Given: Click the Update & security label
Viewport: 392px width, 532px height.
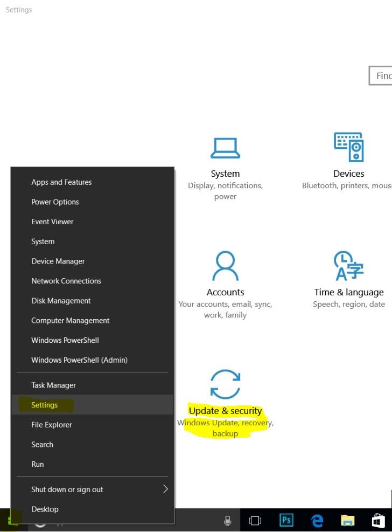Looking at the screenshot, I should click(x=225, y=411).
